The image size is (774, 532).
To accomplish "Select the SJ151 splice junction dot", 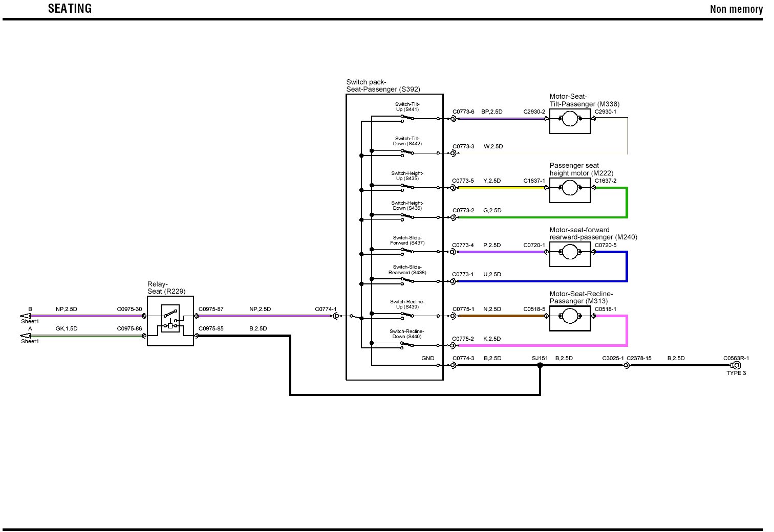I will click(540, 365).
